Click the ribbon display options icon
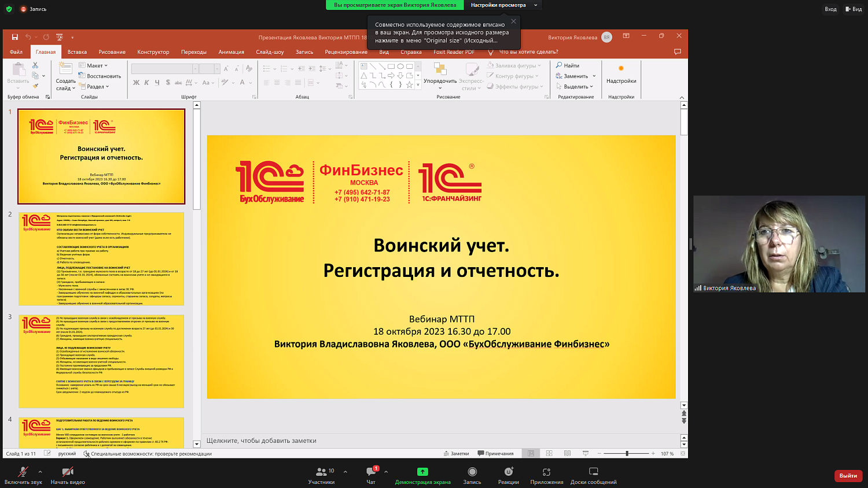The image size is (868, 488). (x=626, y=36)
